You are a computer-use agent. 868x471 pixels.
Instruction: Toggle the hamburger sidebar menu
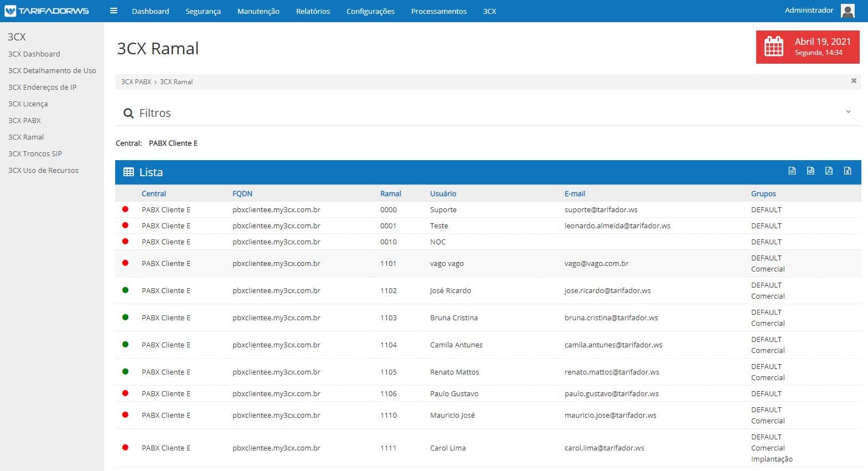tap(113, 11)
